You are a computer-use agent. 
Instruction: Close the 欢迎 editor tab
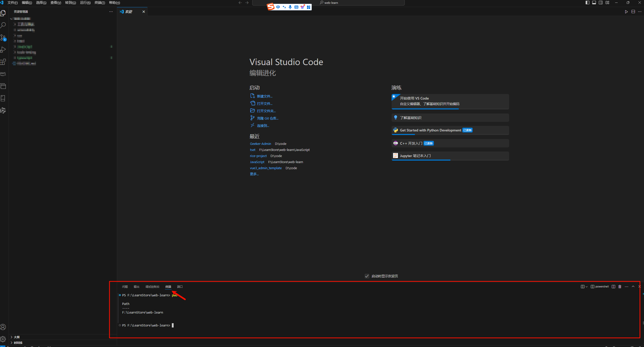144,12
